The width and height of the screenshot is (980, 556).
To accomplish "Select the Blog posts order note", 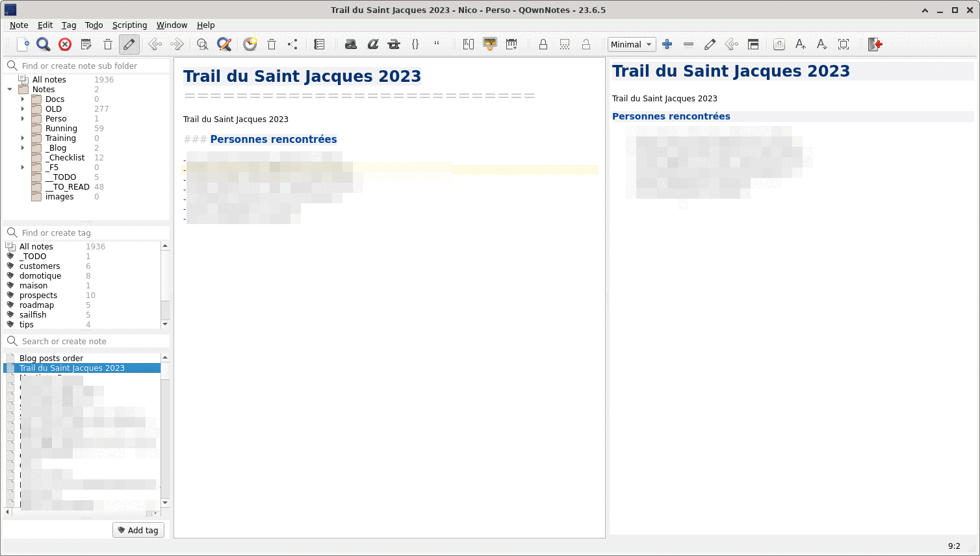I will (x=51, y=358).
